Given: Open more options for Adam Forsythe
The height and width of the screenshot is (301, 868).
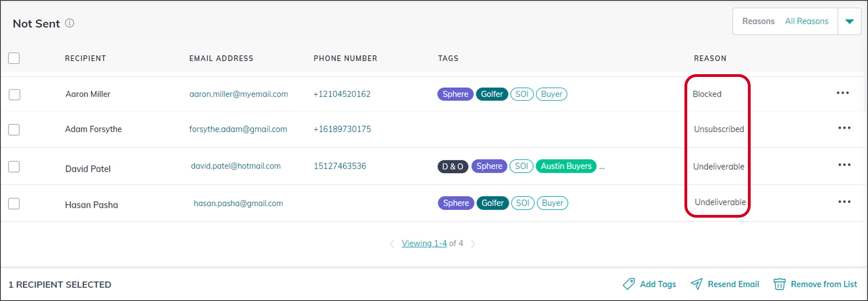Looking at the screenshot, I should (x=844, y=128).
